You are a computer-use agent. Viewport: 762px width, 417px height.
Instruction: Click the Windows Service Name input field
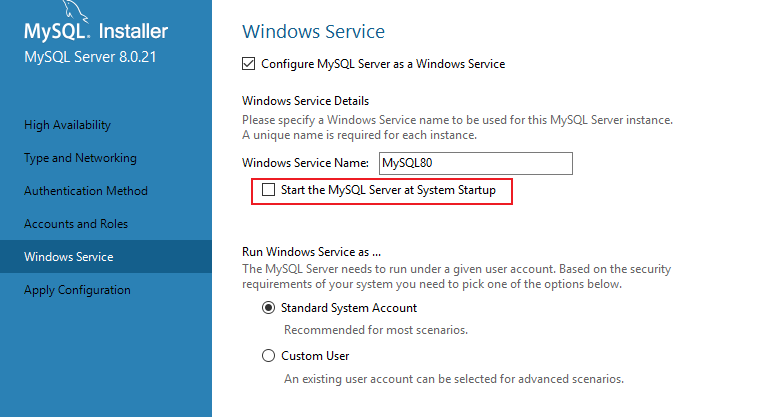pyautogui.click(x=476, y=163)
